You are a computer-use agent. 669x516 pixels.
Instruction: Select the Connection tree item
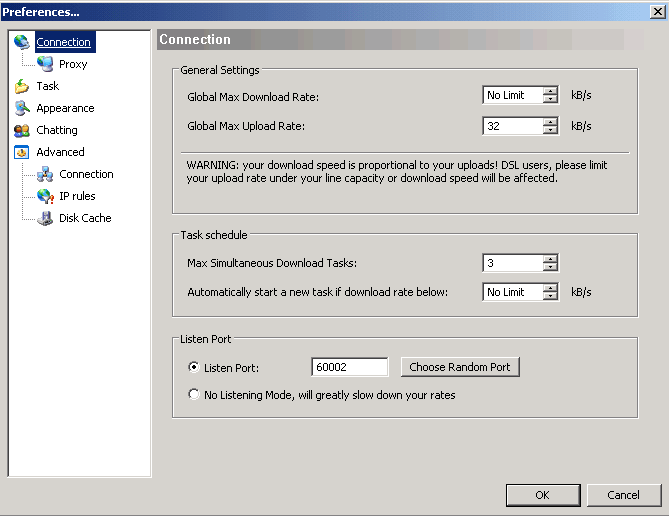point(63,42)
